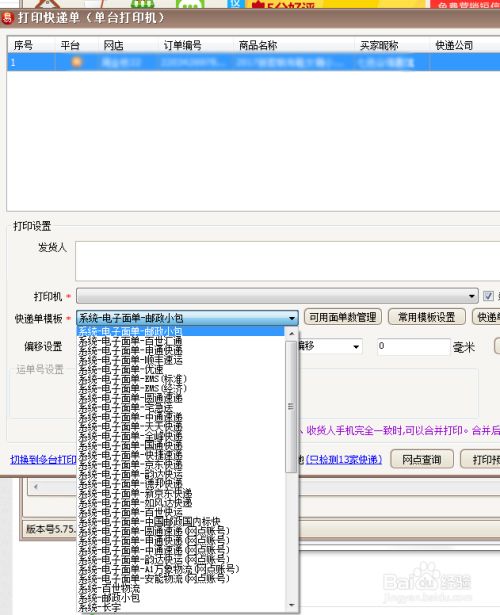Select 系统-电子面单-天天快递 entry
Viewport: 500px width, 615px height.
(180, 427)
